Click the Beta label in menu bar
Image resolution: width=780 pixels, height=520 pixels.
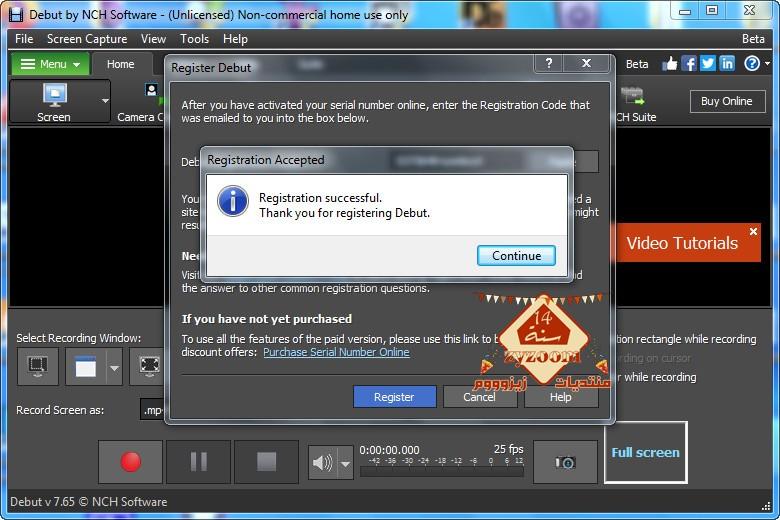[x=753, y=39]
